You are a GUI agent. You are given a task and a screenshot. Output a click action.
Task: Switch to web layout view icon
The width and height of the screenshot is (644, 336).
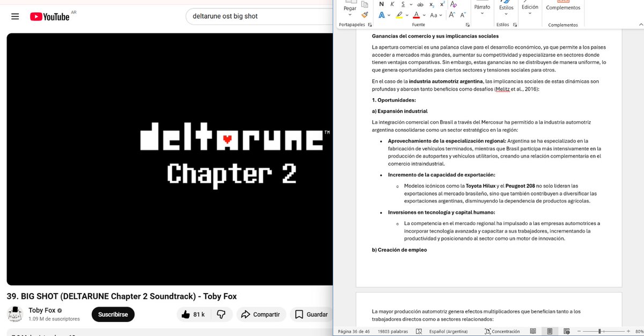tap(567, 331)
